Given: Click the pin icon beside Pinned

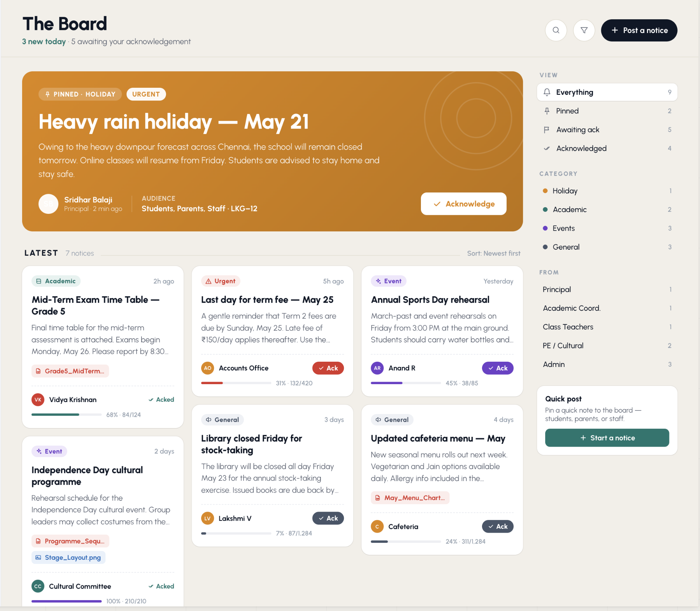Looking at the screenshot, I should (x=547, y=111).
